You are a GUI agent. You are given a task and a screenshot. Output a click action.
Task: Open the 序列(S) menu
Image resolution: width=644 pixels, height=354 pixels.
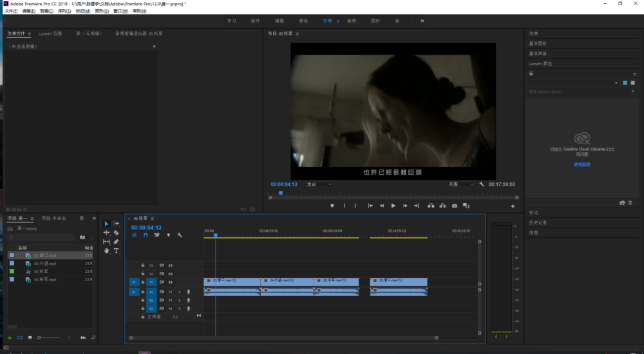click(x=63, y=11)
